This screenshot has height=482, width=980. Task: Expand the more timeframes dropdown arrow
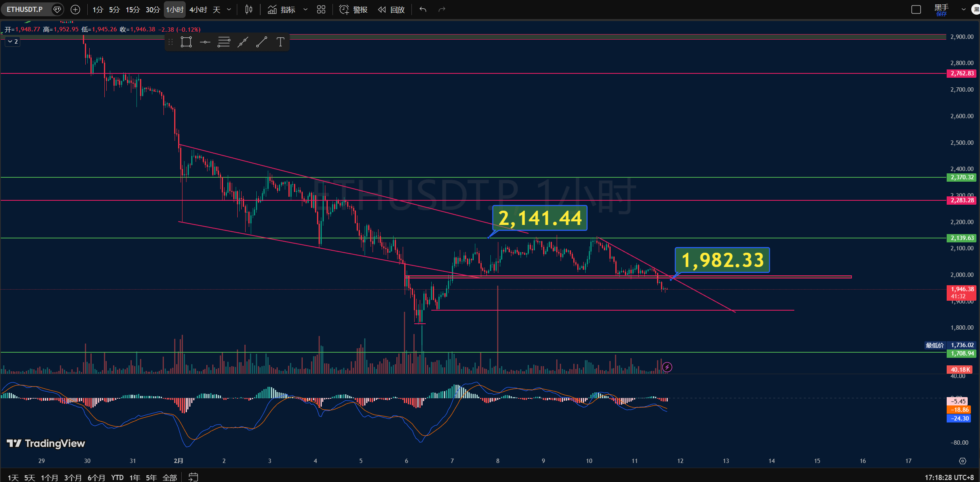coord(229,10)
